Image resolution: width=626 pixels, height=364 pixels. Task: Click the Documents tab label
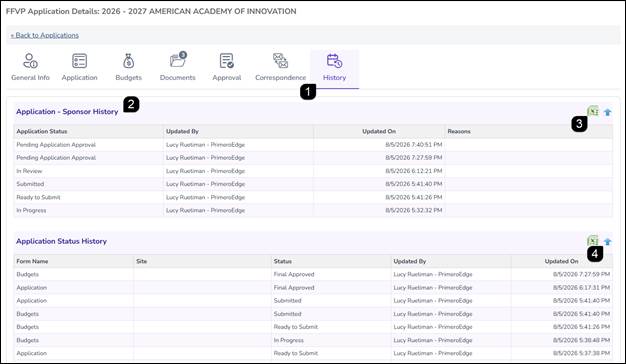tap(178, 77)
